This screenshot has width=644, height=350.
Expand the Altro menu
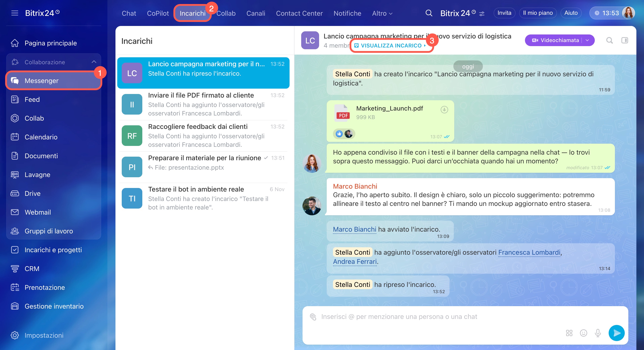tap(382, 13)
